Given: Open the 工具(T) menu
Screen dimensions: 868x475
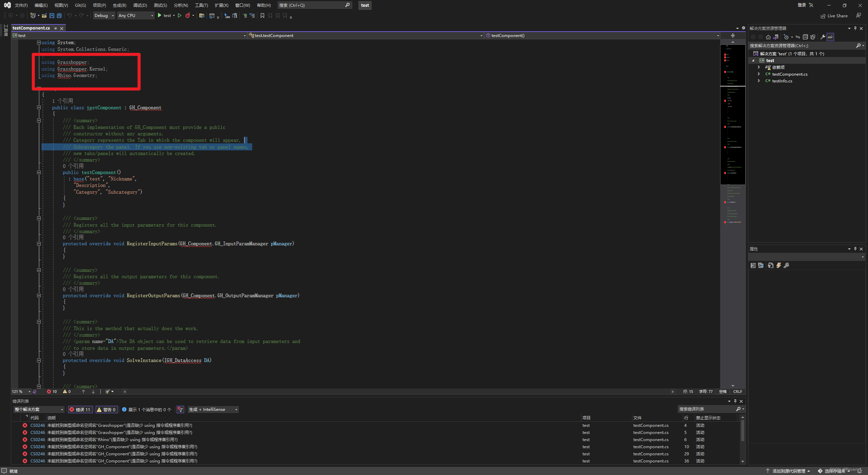Looking at the screenshot, I should tap(201, 5).
